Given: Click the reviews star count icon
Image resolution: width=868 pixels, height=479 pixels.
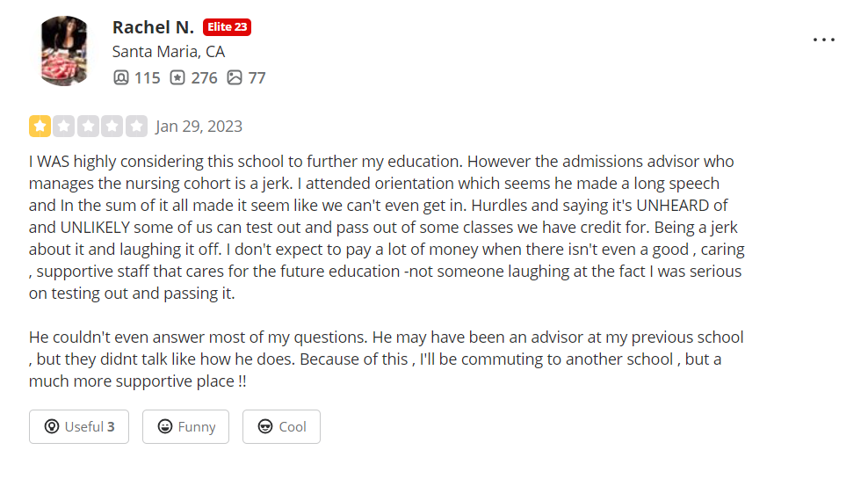Looking at the screenshot, I should click(177, 77).
